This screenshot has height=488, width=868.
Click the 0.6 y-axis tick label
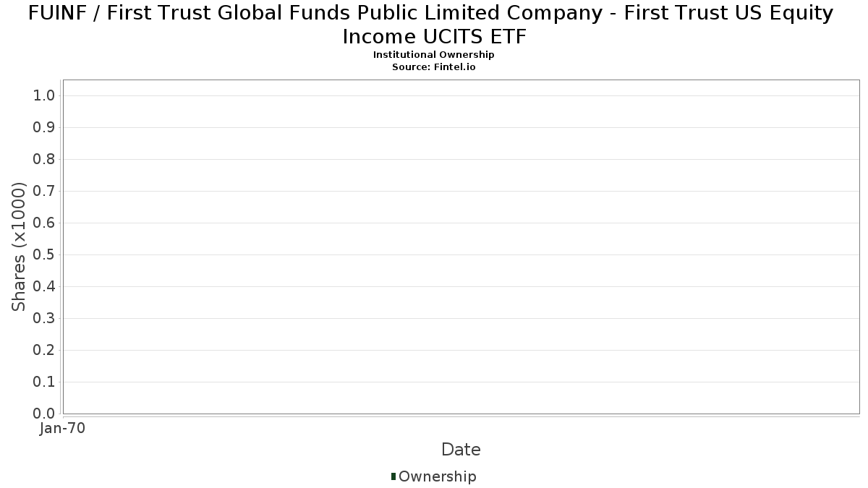point(45,223)
